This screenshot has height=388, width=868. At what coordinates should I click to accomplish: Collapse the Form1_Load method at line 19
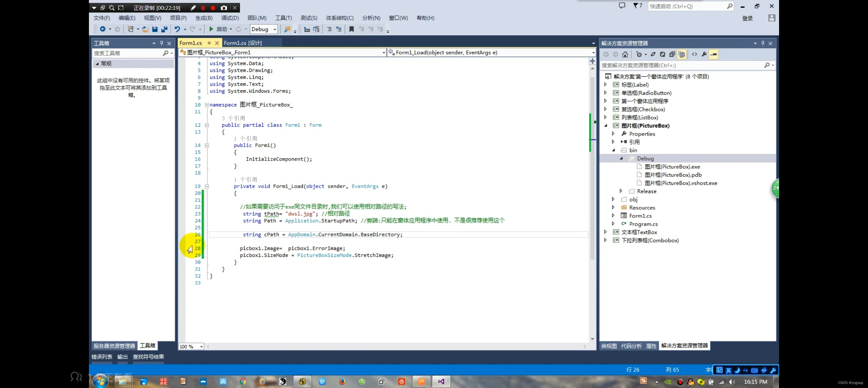click(x=207, y=186)
